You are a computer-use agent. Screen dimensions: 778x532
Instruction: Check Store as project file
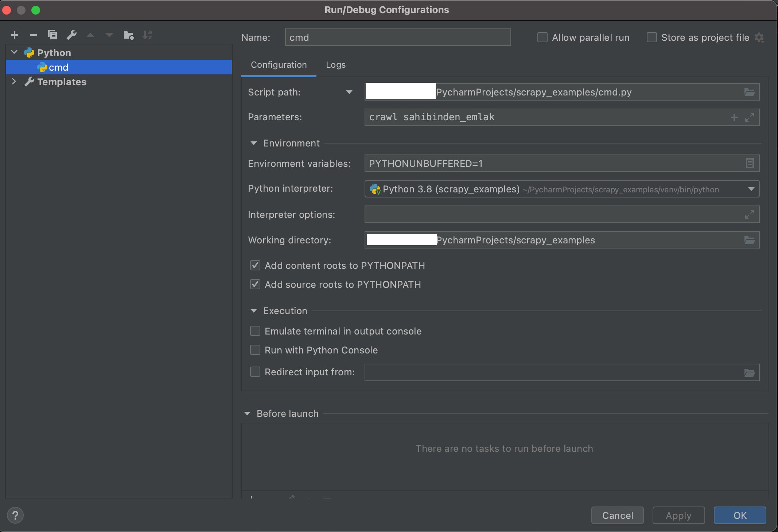[651, 37]
